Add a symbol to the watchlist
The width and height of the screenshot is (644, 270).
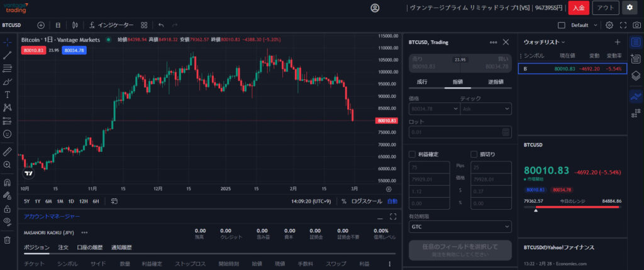pyautogui.click(x=618, y=42)
